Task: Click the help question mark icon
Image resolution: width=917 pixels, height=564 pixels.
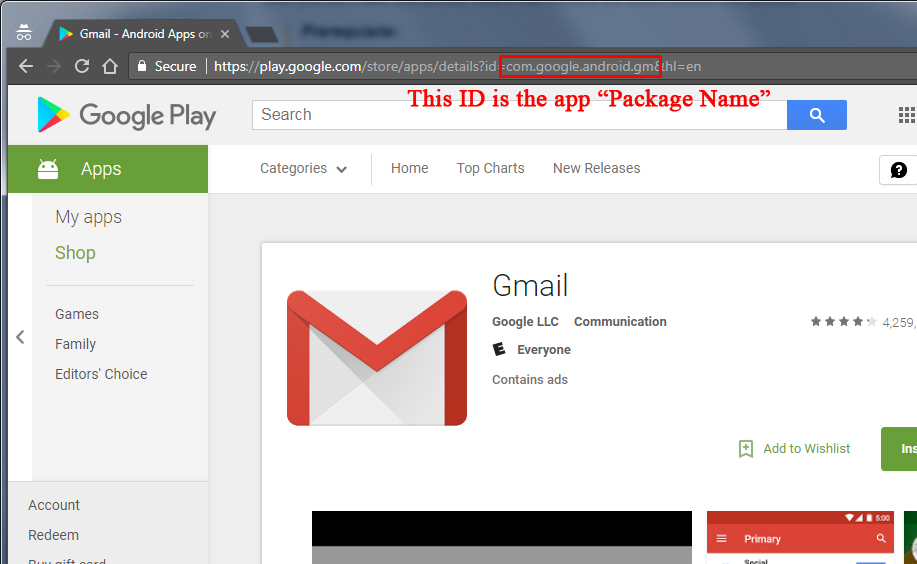Action: [x=898, y=170]
